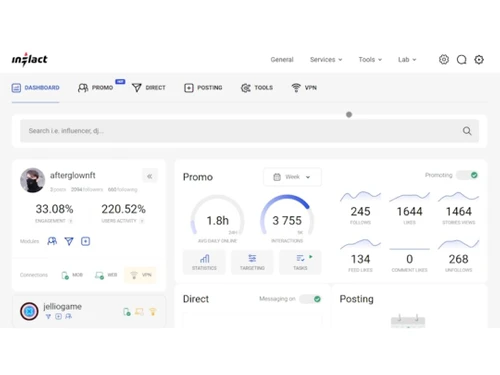This screenshot has height=375, width=500.
Task: Click the jelliogame account name
Action: (62, 306)
